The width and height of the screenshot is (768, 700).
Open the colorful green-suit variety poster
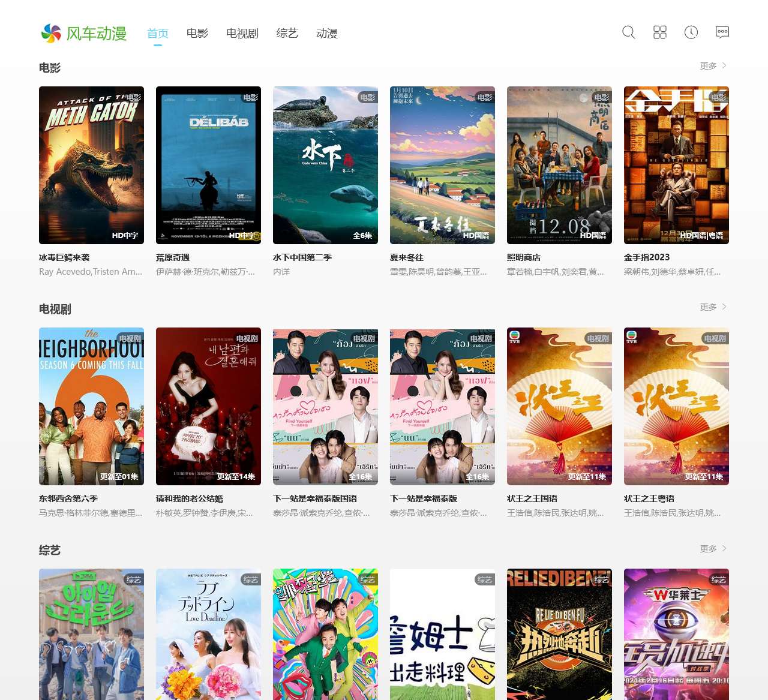coord(325,634)
